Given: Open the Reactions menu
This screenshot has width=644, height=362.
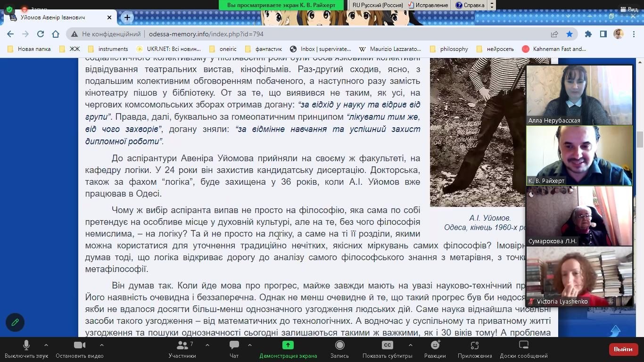Looking at the screenshot, I should [435, 349].
